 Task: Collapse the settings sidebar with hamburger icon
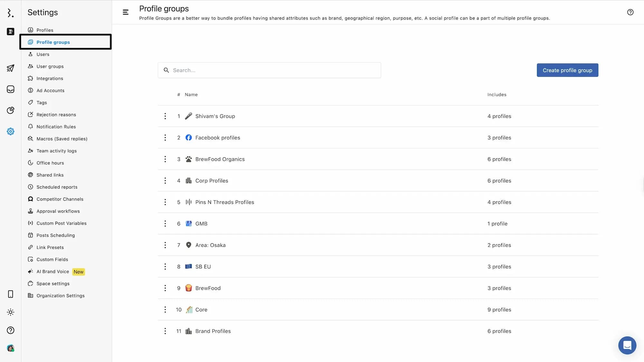(126, 12)
